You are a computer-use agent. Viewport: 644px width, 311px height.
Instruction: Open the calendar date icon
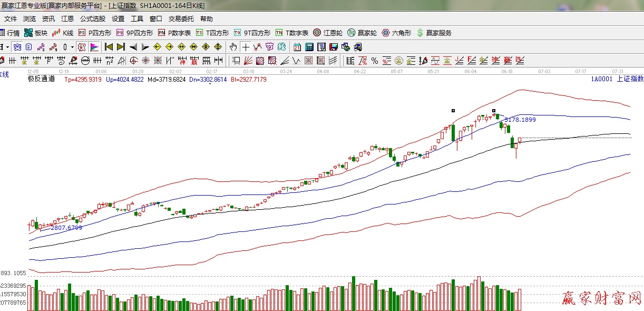point(297,47)
